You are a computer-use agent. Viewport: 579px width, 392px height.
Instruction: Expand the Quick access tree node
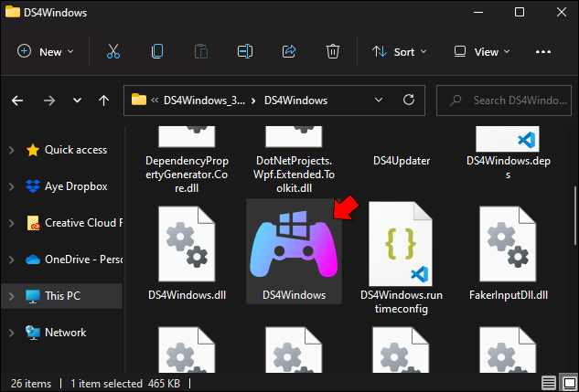click(12, 150)
